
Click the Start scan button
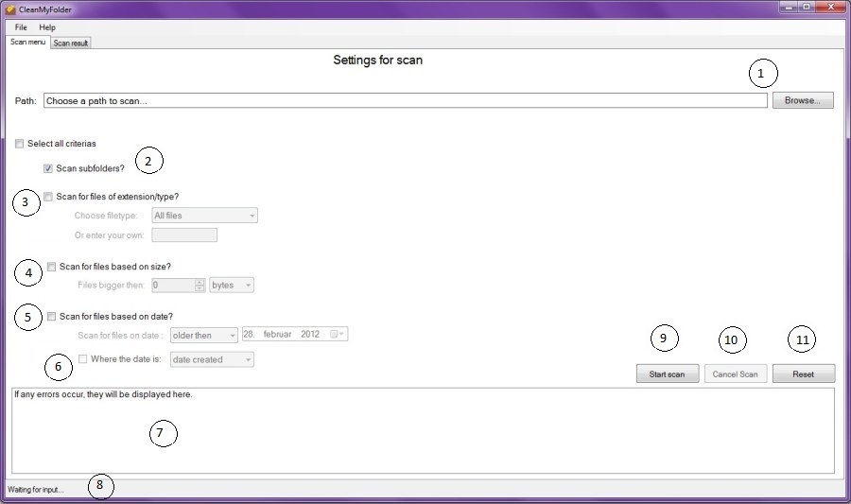point(667,374)
